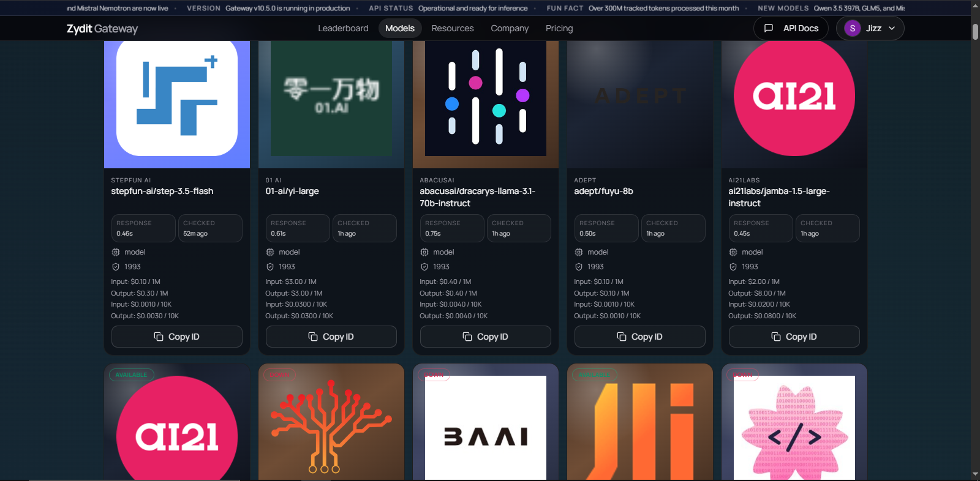Copy ID for stepfun-ai/step-3.5-flash

(x=177, y=337)
